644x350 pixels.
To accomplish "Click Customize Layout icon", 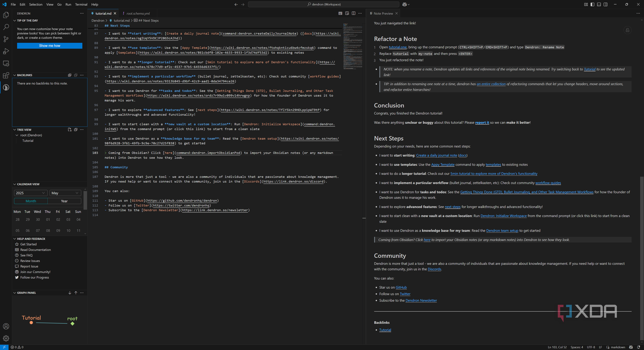I will pos(586,4).
